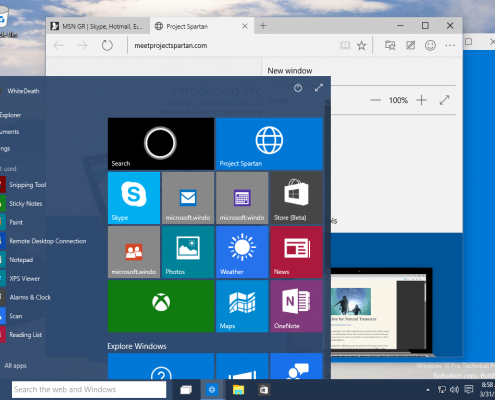Choose New window menu entry
Image resolution: width=495 pixels, height=400 pixels.
(x=290, y=71)
